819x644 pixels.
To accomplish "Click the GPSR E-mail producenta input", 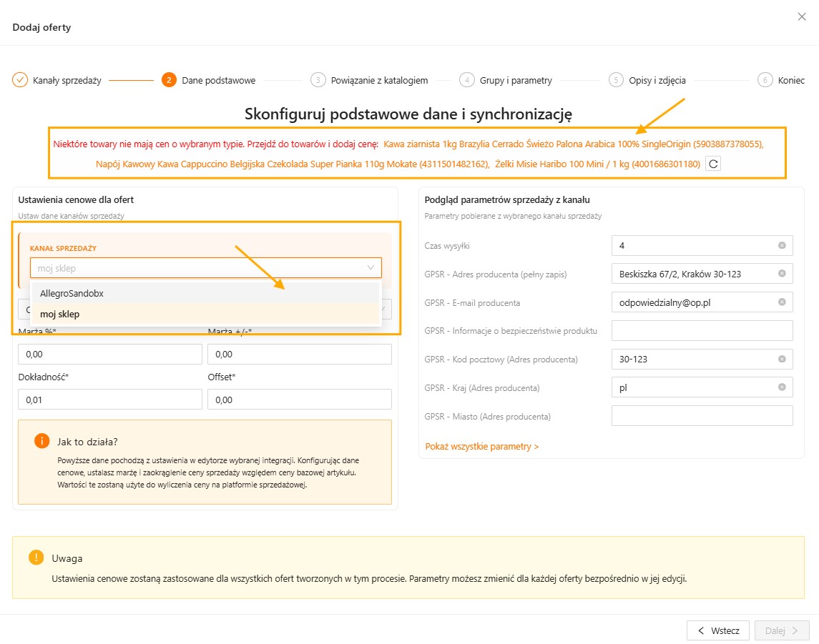I will pyautogui.click(x=702, y=302).
